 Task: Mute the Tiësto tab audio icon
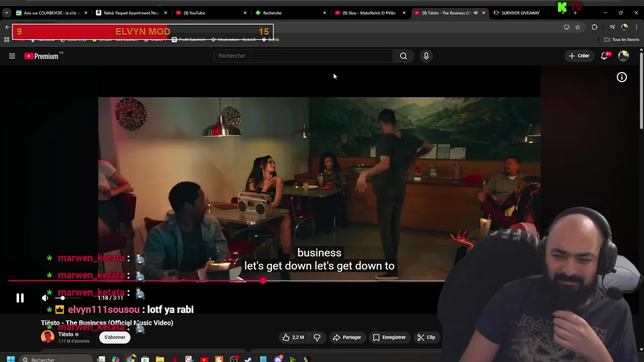pos(475,13)
